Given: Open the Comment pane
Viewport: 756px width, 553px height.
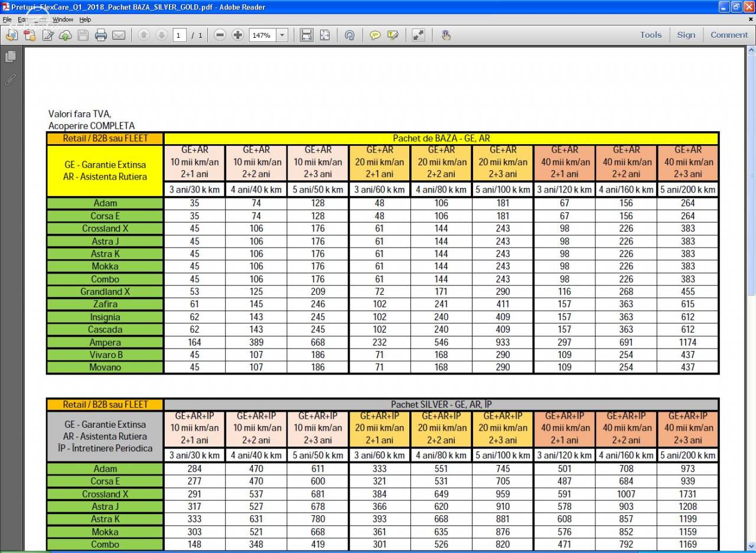Looking at the screenshot, I should point(729,35).
